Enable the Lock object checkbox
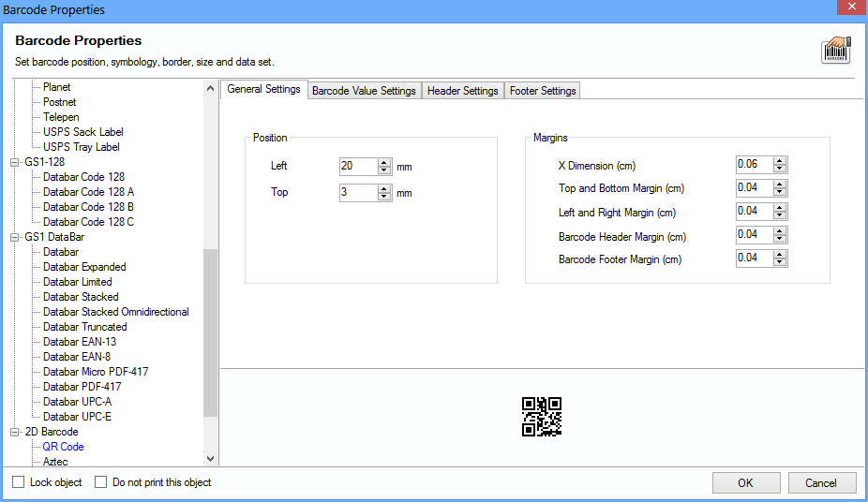Screen dimensions: 868x502 pos(20,482)
